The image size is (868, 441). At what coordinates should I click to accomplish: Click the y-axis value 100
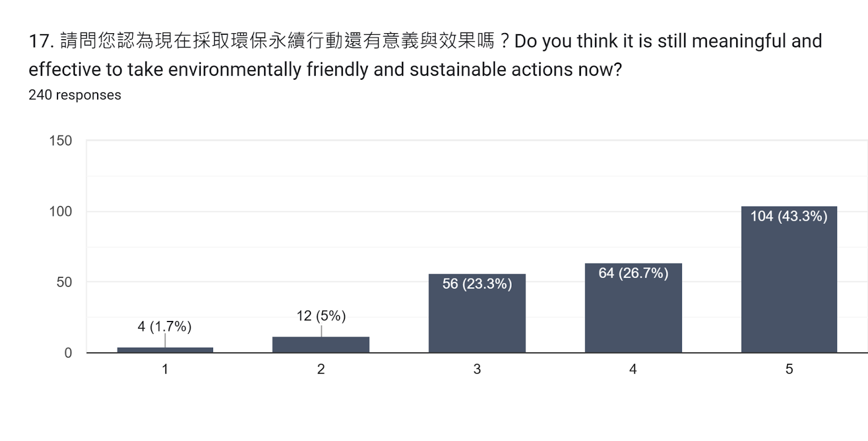click(60, 211)
